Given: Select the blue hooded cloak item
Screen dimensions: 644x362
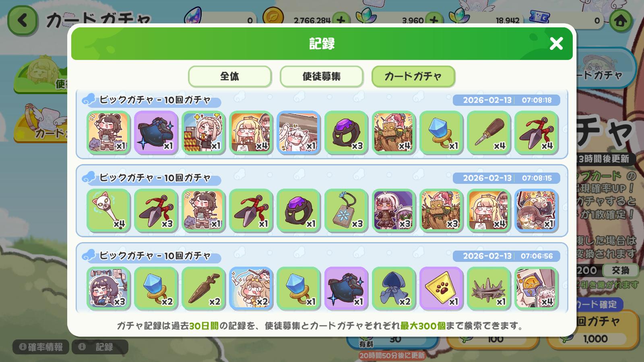Looking at the screenshot, I should pos(394,288).
